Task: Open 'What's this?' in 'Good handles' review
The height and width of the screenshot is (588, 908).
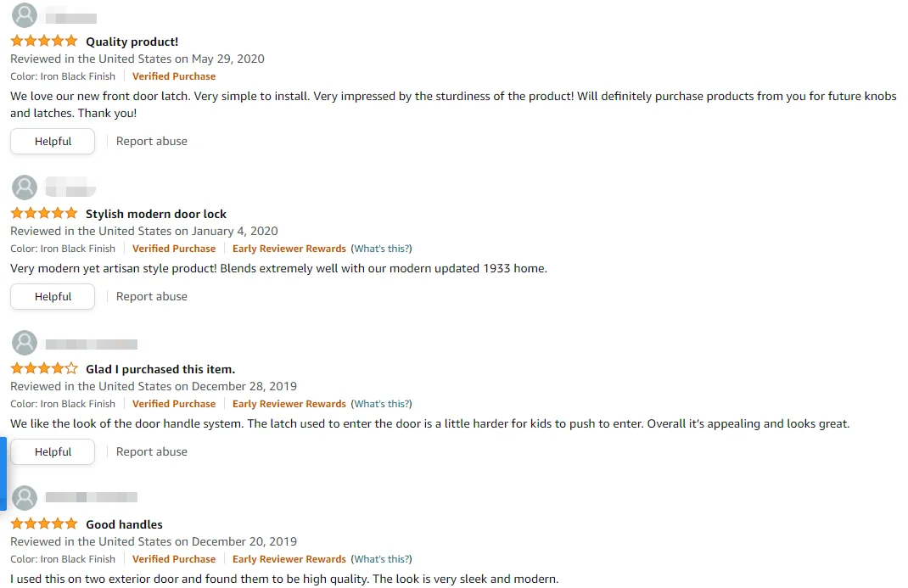Action: click(x=382, y=559)
